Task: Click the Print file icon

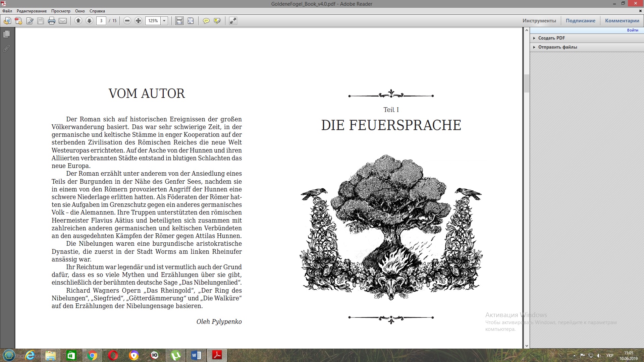Action: [51, 21]
